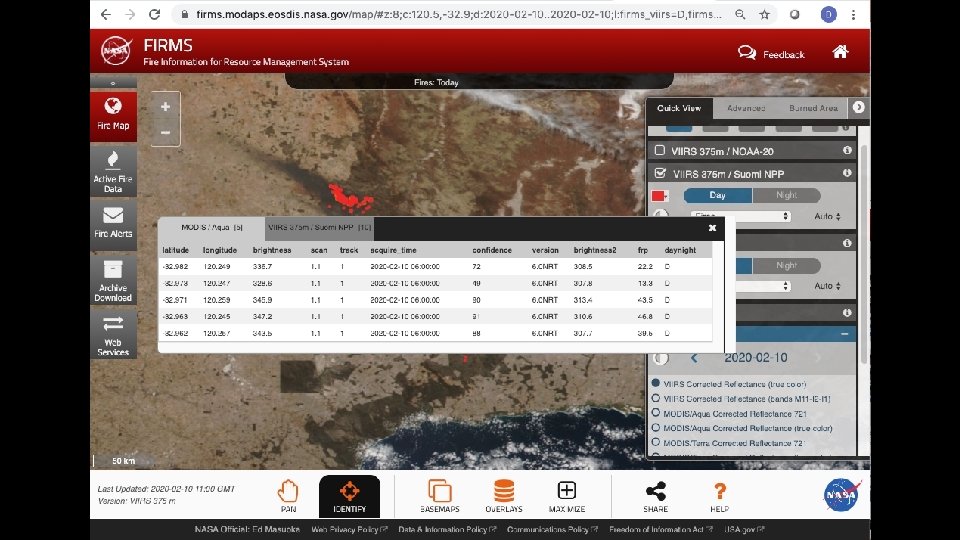The width and height of the screenshot is (960, 540).
Task: Collapse the left sidebar handle
Action: (x=113, y=83)
